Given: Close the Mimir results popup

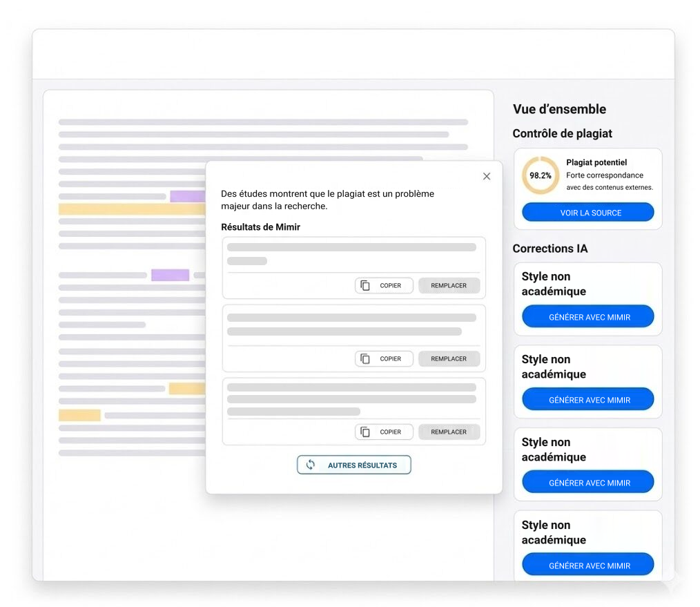Looking at the screenshot, I should tap(487, 176).
